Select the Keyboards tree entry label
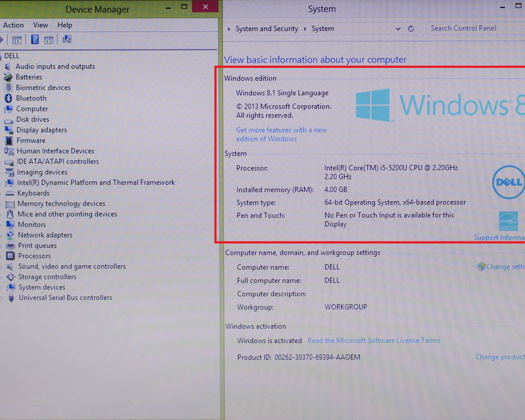This screenshot has width=525, height=420. pyautogui.click(x=33, y=193)
